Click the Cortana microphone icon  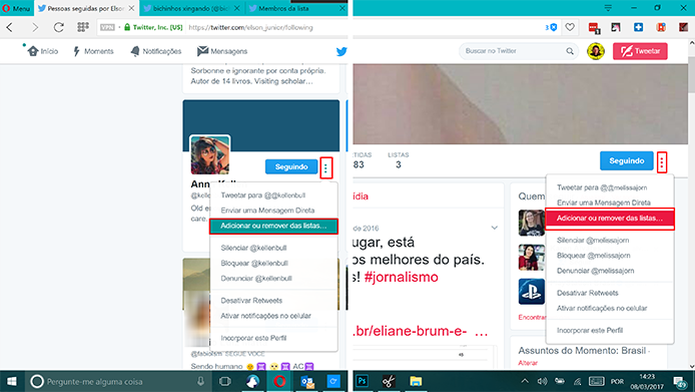click(201, 381)
